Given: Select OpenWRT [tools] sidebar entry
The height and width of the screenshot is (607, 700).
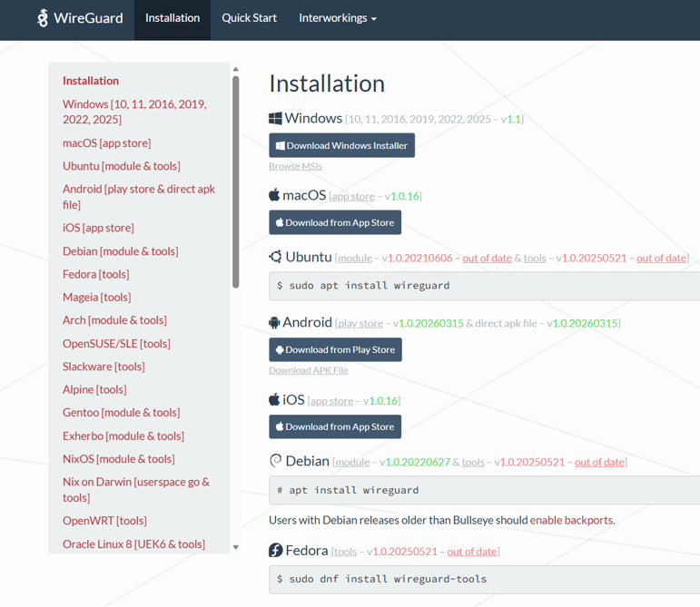Looking at the screenshot, I should (104, 521).
